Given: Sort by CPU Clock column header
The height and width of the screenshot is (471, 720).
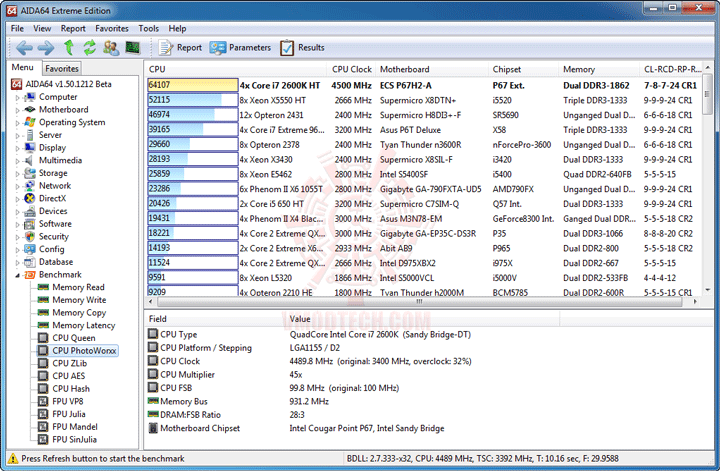Looking at the screenshot, I should coord(351,69).
